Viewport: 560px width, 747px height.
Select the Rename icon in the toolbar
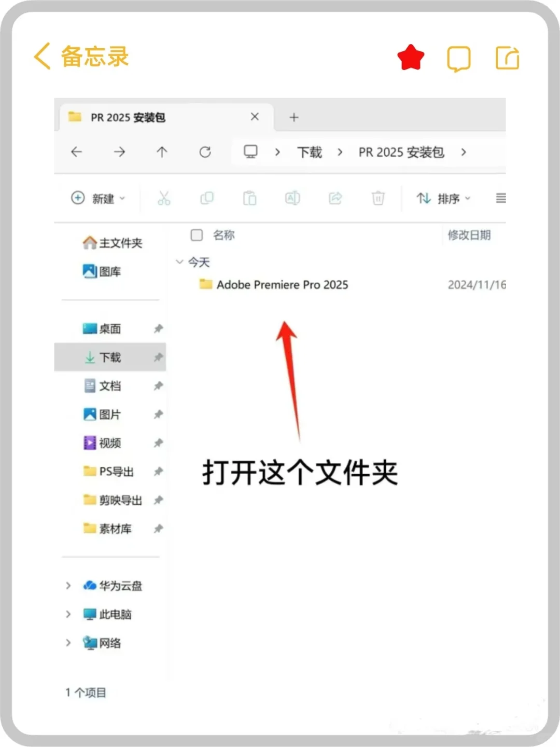pos(292,198)
